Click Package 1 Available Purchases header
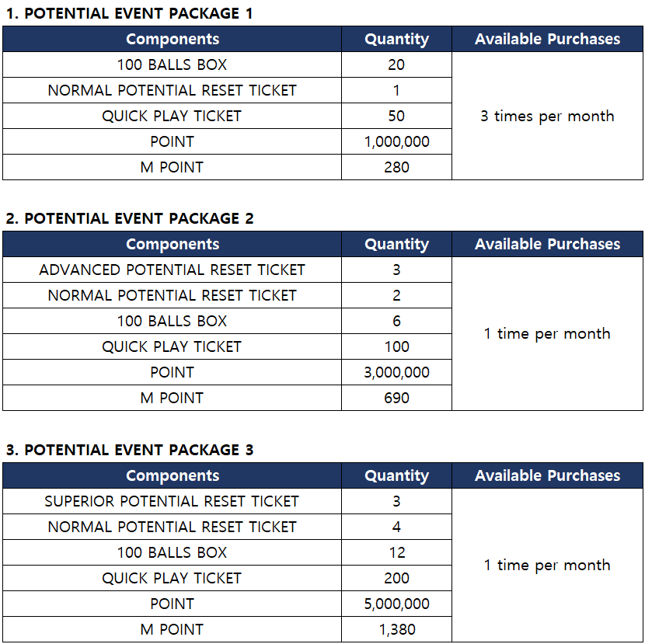Screen dimensions: 645x644 (547, 39)
